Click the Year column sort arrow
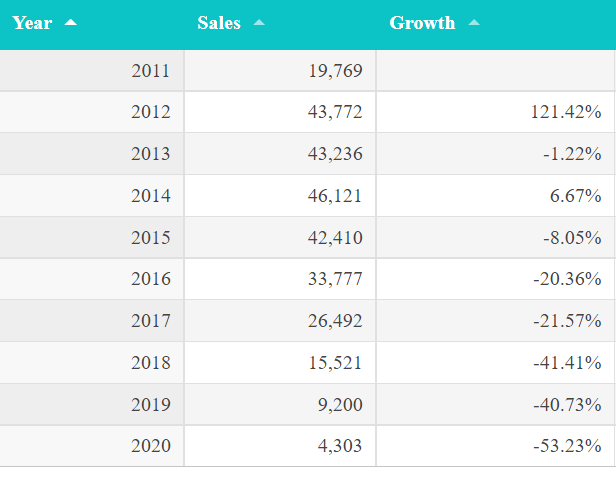 coord(70,23)
